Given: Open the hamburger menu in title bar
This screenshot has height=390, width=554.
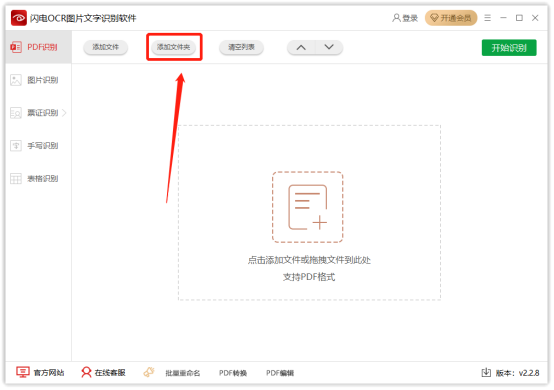Looking at the screenshot, I should [x=488, y=18].
